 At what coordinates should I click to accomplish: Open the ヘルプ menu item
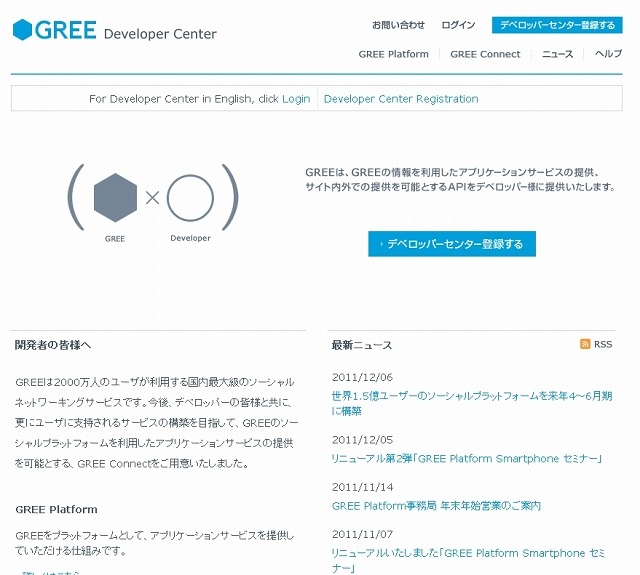click(x=608, y=54)
